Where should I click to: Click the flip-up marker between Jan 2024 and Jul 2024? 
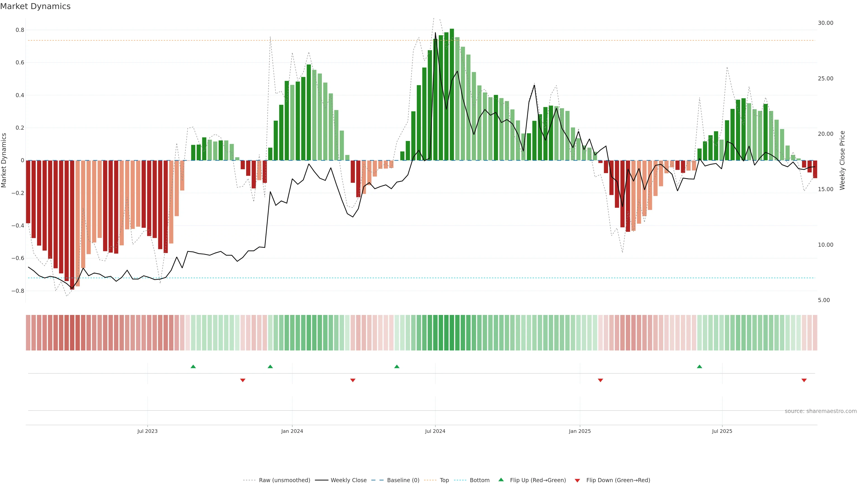(x=397, y=366)
